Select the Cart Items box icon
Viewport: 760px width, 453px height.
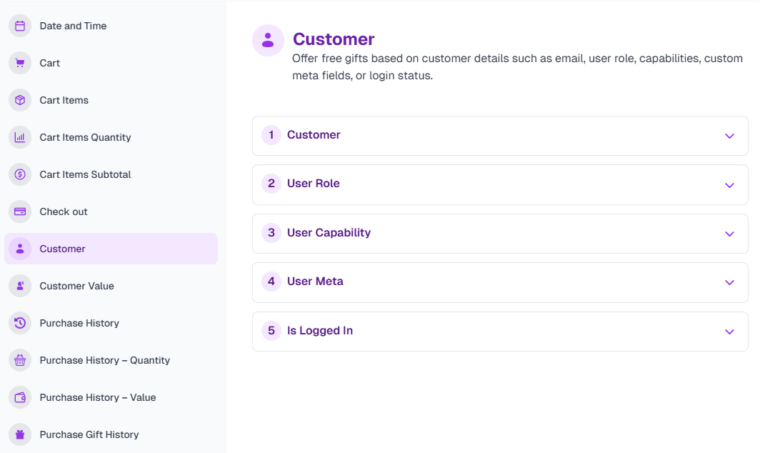(x=20, y=100)
